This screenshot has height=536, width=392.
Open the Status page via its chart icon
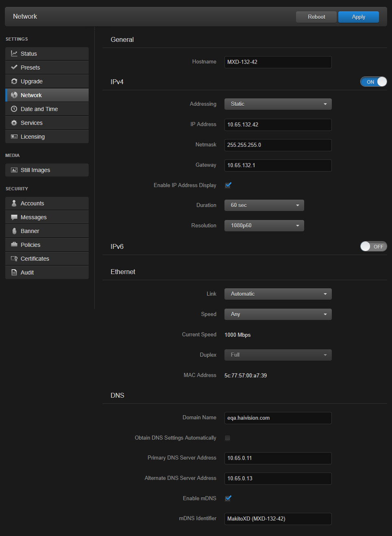pos(14,53)
